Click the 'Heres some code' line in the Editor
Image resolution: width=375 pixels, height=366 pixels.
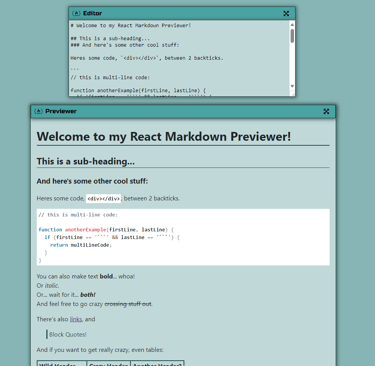[147, 58]
